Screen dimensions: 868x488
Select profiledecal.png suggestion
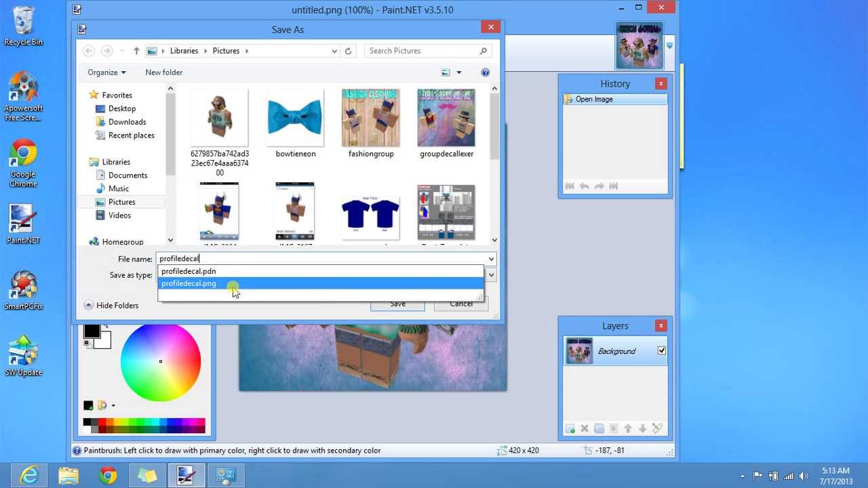pyautogui.click(x=321, y=283)
